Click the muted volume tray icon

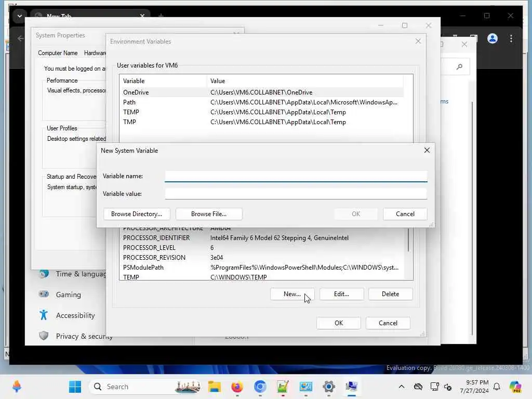tap(448, 387)
